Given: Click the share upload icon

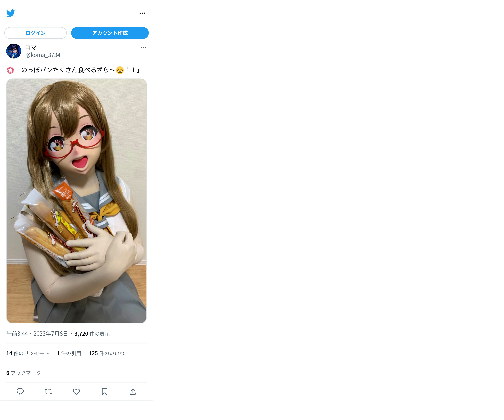Looking at the screenshot, I should point(133,391).
